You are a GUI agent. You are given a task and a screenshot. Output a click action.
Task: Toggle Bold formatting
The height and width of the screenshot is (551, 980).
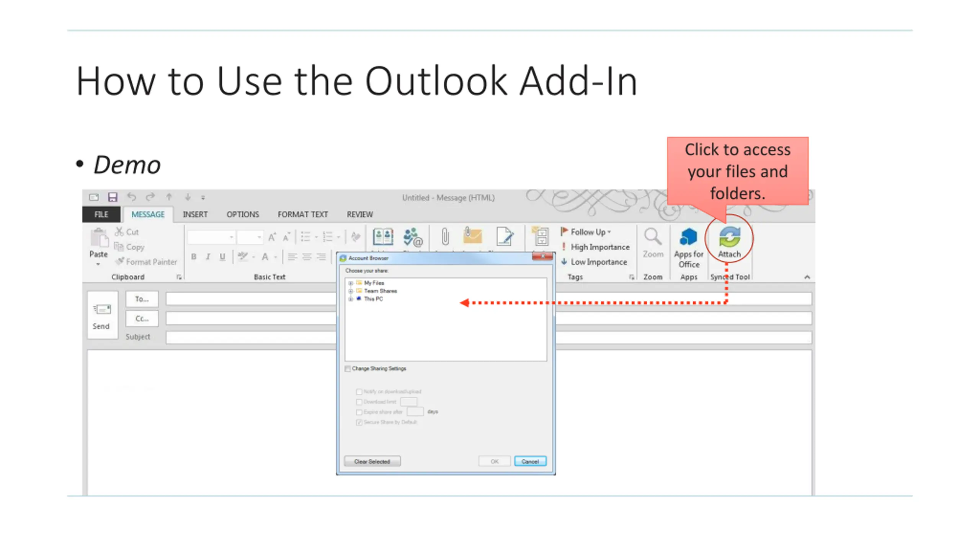194,257
